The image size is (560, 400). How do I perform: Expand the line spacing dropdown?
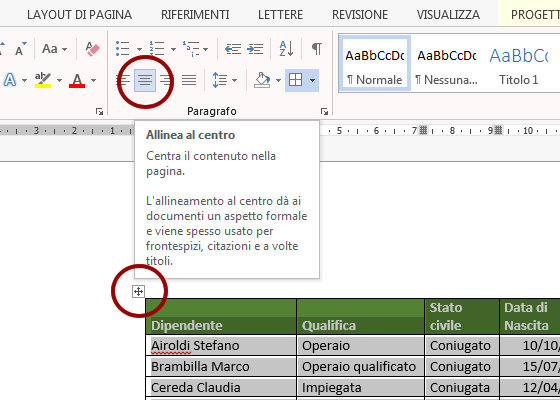point(234,80)
